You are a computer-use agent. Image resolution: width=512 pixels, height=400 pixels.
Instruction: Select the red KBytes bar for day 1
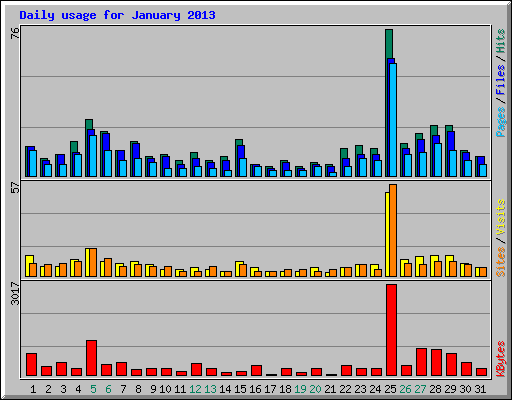click(31, 364)
